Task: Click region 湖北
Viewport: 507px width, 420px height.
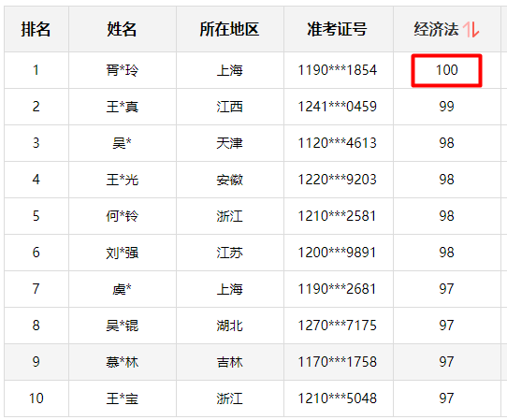Action: 229,326
